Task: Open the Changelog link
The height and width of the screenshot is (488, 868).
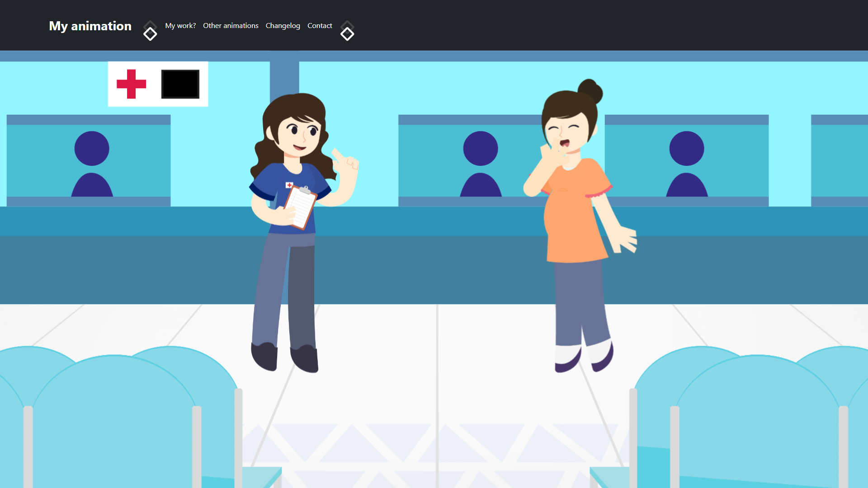Action: 283,26
